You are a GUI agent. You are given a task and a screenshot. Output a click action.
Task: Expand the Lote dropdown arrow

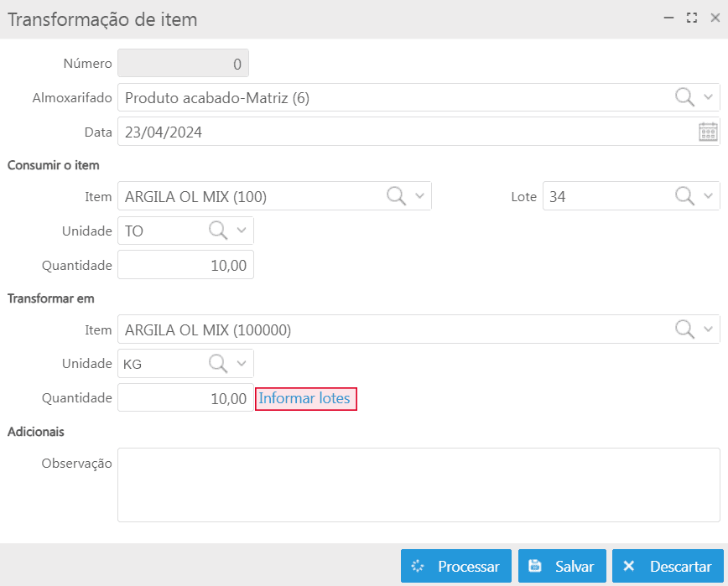(x=709, y=197)
